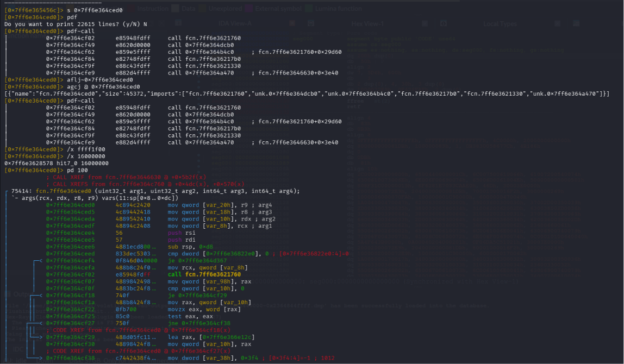624x364 pixels.
Task: Click the 'Do you want to print 22615 lines?' prompt
Action: click(x=76, y=24)
